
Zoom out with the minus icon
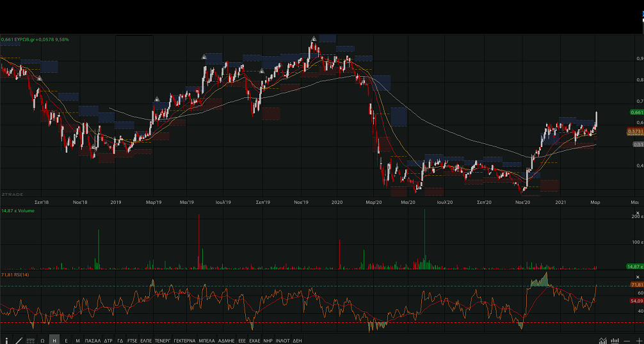[x=627, y=340]
